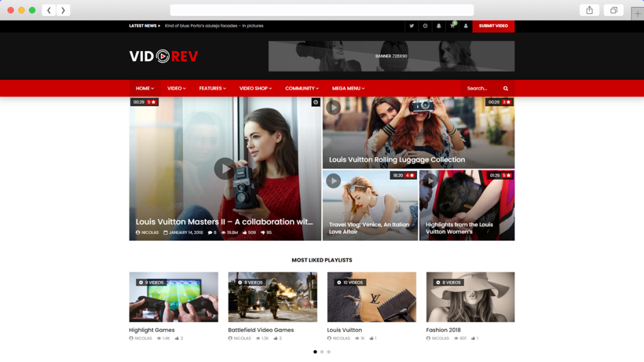Screen dimensions: 644x362
Task: Play the Louis Vuitton Masters II video
Action: [225, 168]
